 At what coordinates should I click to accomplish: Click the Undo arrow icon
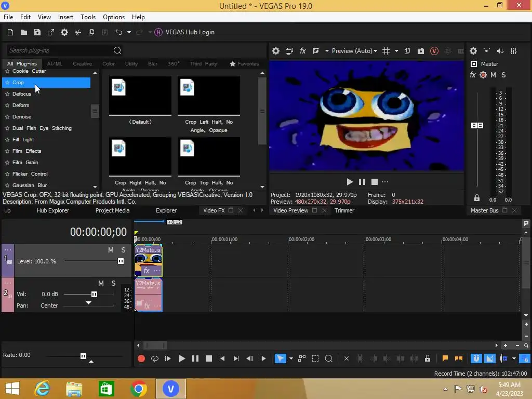118,32
